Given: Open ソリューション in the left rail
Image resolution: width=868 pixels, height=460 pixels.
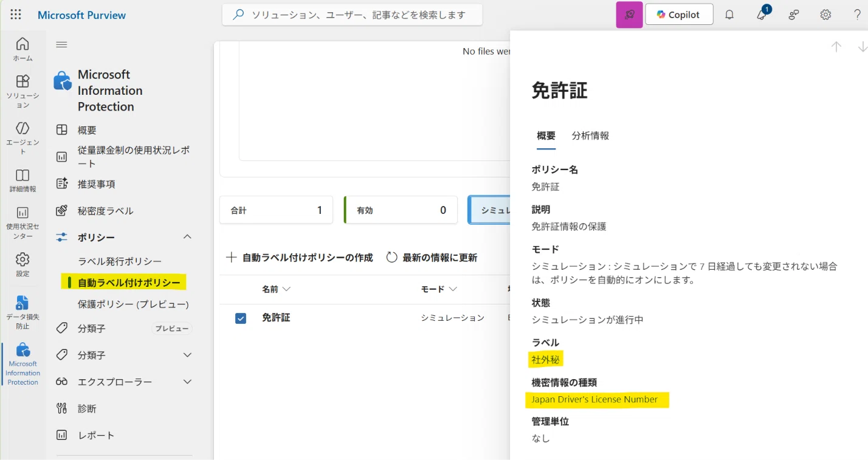Looking at the screenshot, I should pyautogui.click(x=22, y=91).
